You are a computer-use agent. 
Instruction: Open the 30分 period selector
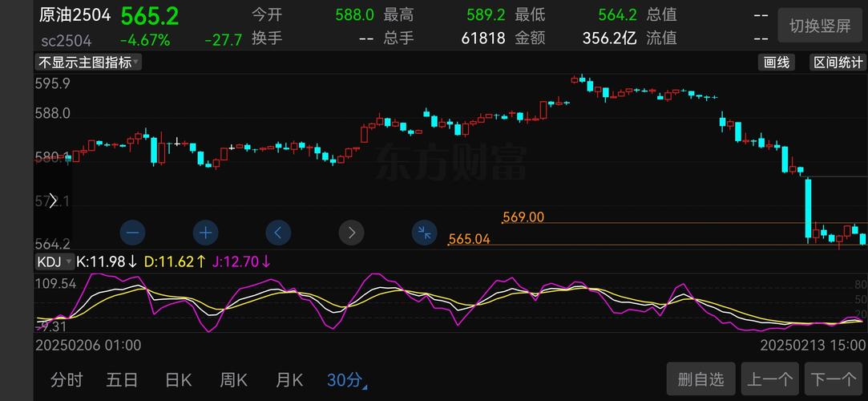click(x=346, y=380)
